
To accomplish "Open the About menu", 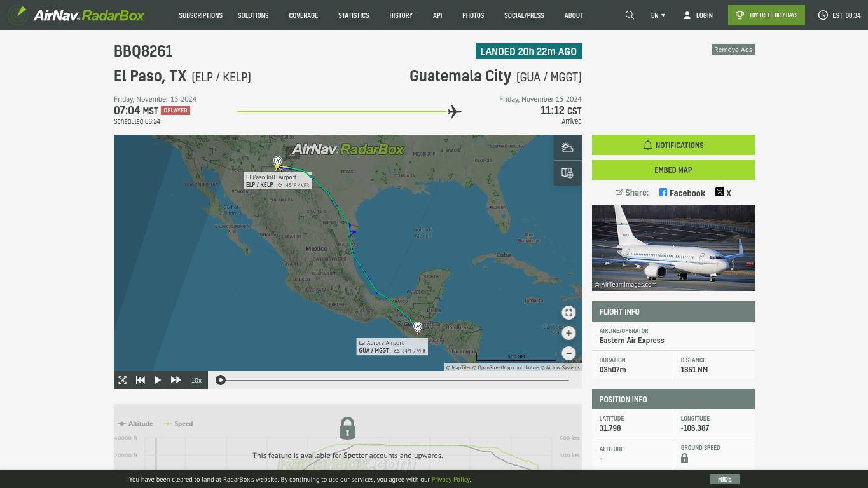I will [574, 15].
